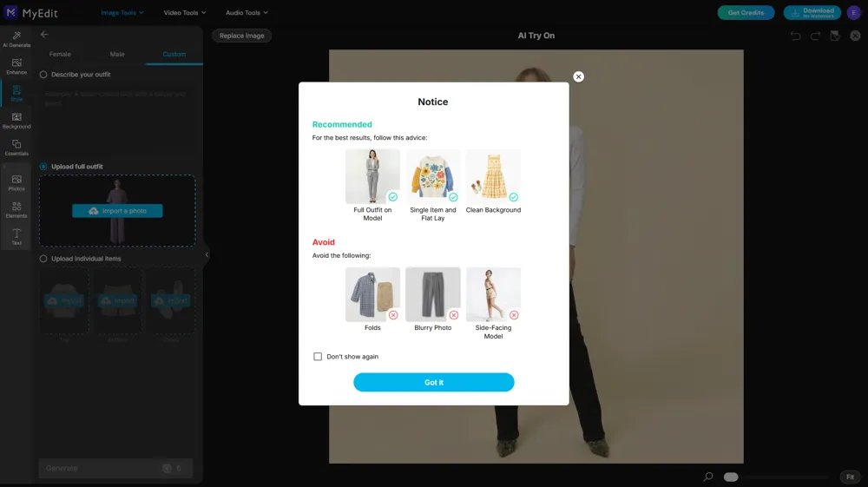Image resolution: width=868 pixels, height=487 pixels.
Task: Click the AI Try On title
Action: point(536,36)
